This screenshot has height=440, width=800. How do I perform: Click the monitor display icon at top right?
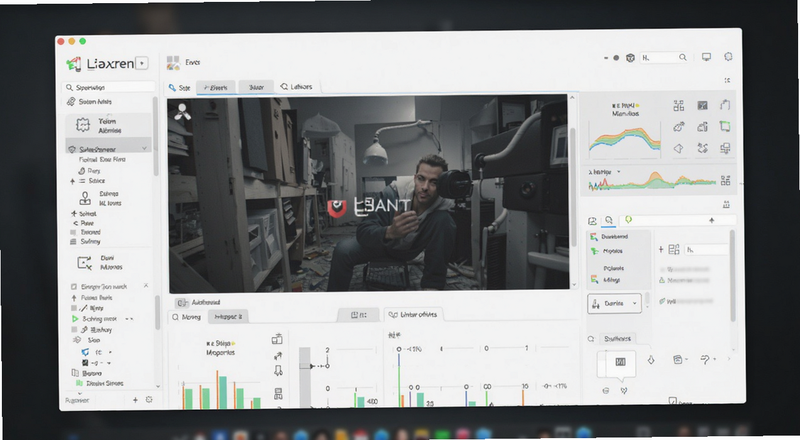pos(706,57)
